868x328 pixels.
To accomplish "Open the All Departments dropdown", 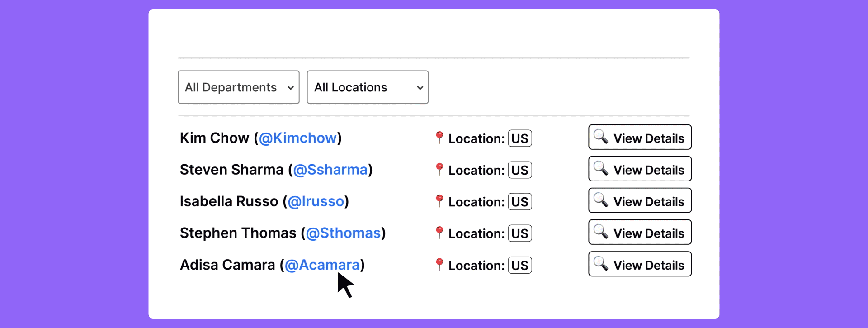I will tap(238, 87).
